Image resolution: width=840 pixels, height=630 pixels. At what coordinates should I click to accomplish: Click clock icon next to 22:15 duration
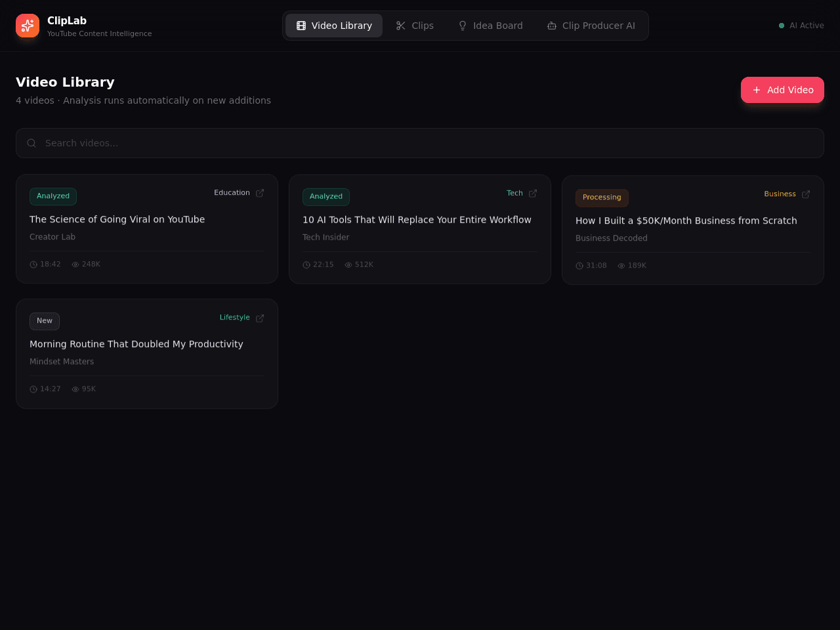pyautogui.click(x=306, y=265)
